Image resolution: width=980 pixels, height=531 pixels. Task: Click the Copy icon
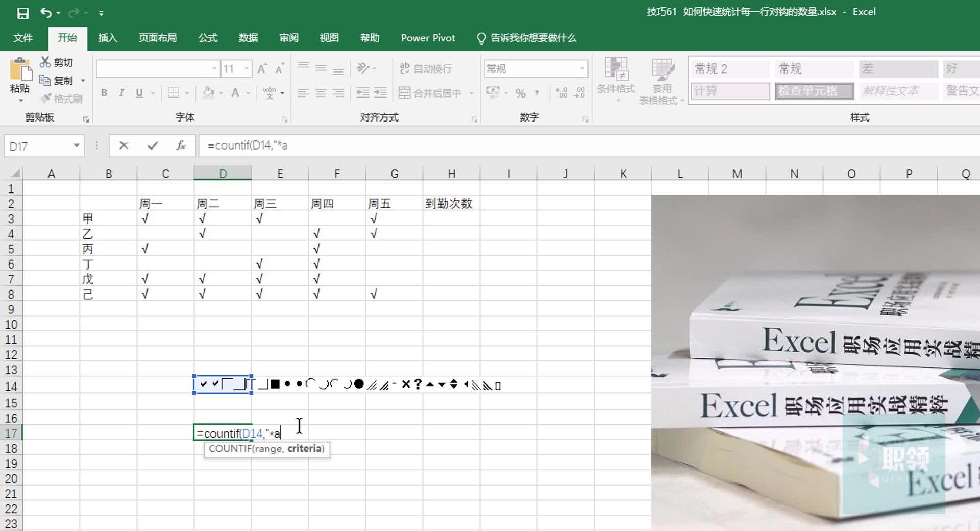click(x=45, y=80)
